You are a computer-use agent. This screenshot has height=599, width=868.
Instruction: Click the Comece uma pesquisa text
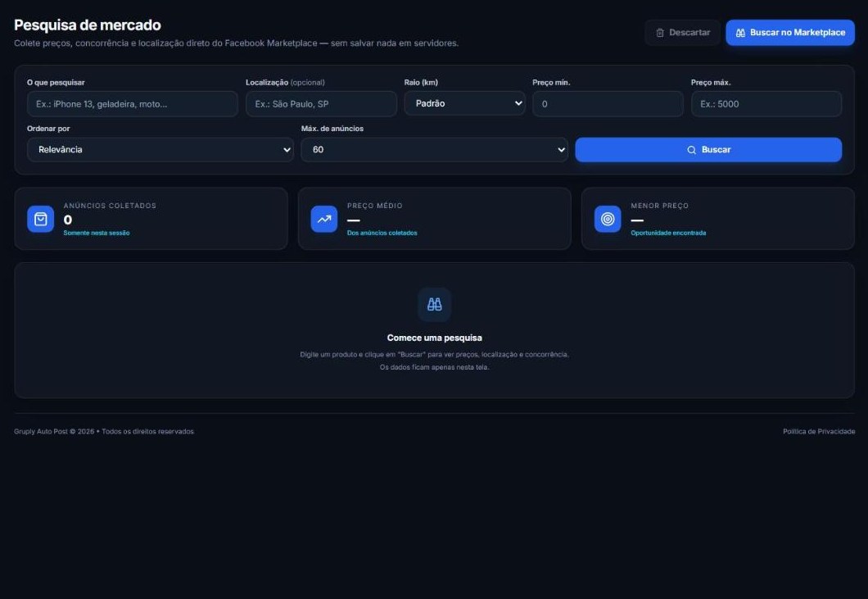tap(435, 338)
